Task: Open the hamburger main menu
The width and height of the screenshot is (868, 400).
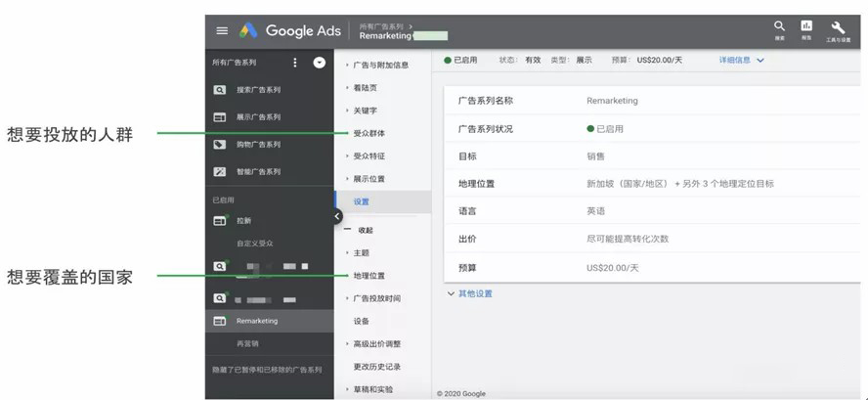Action: (222, 31)
